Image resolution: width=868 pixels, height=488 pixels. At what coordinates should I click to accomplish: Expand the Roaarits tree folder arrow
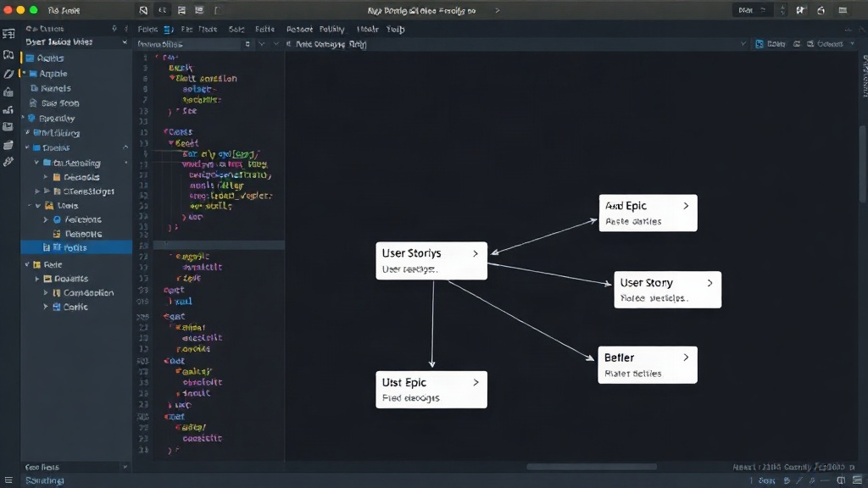tap(37, 279)
